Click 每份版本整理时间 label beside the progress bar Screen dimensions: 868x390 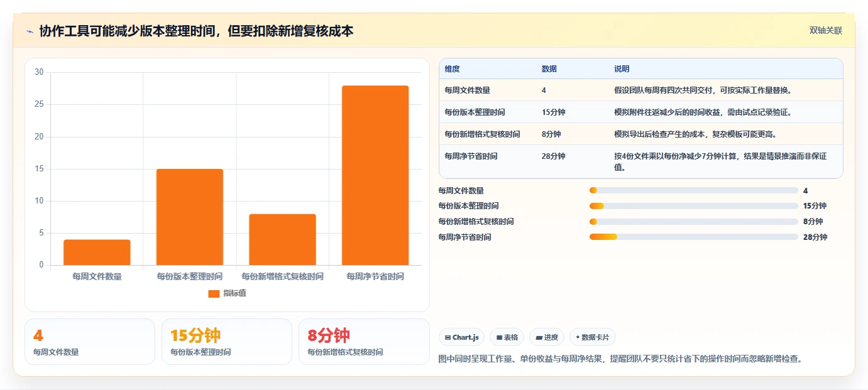pyautogui.click(x=468, y=206)
